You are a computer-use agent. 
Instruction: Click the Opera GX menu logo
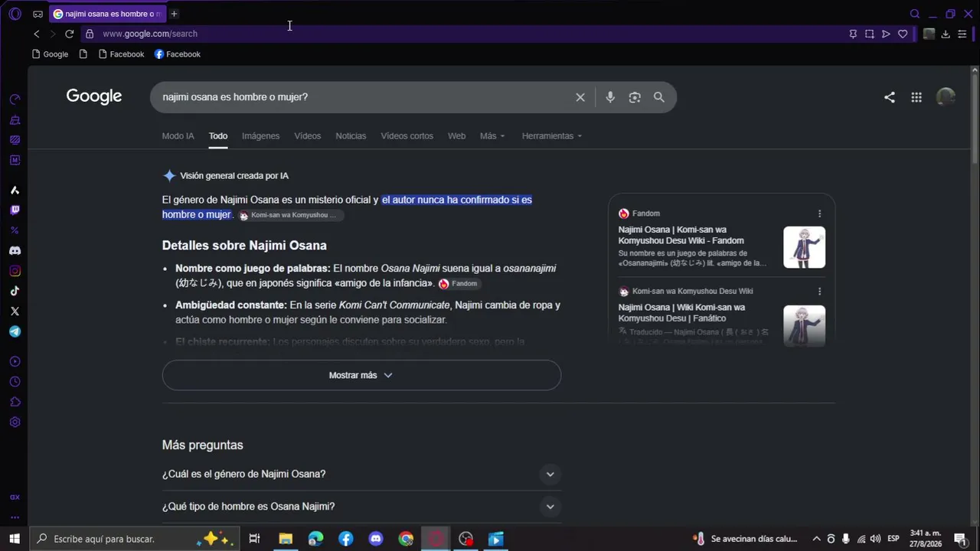[x=15, y=14]
